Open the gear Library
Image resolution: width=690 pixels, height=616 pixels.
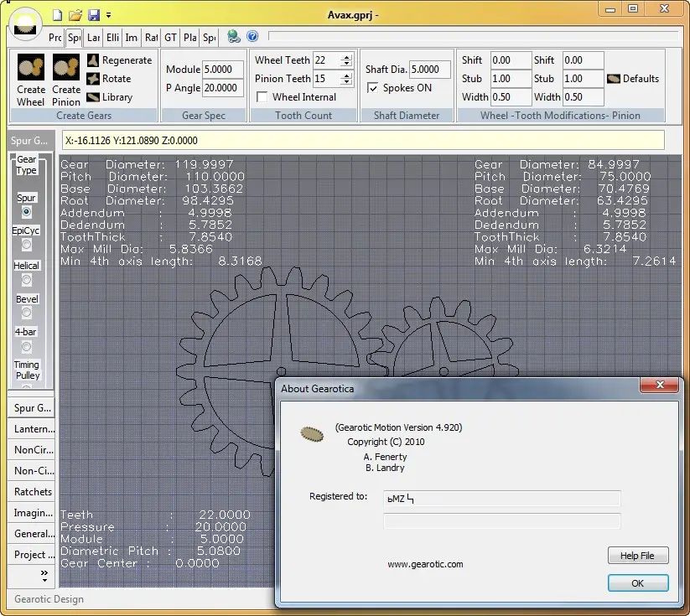pos(110,97)
